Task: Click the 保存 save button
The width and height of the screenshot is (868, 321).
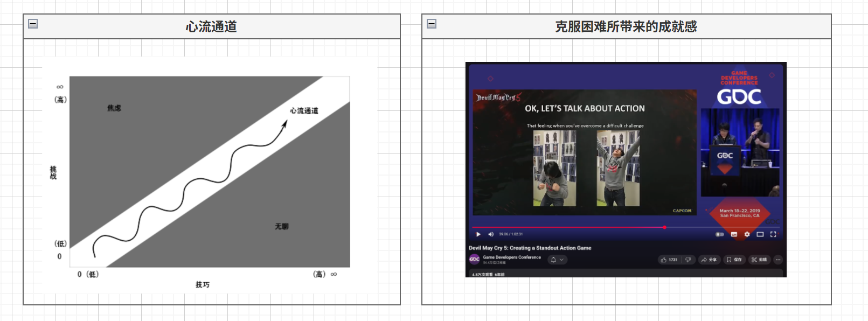Action: pyautogui.click(x=734, y=260)
